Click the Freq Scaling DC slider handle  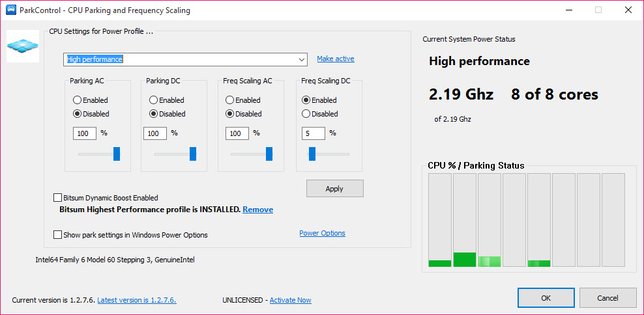(x=312, y=154)
